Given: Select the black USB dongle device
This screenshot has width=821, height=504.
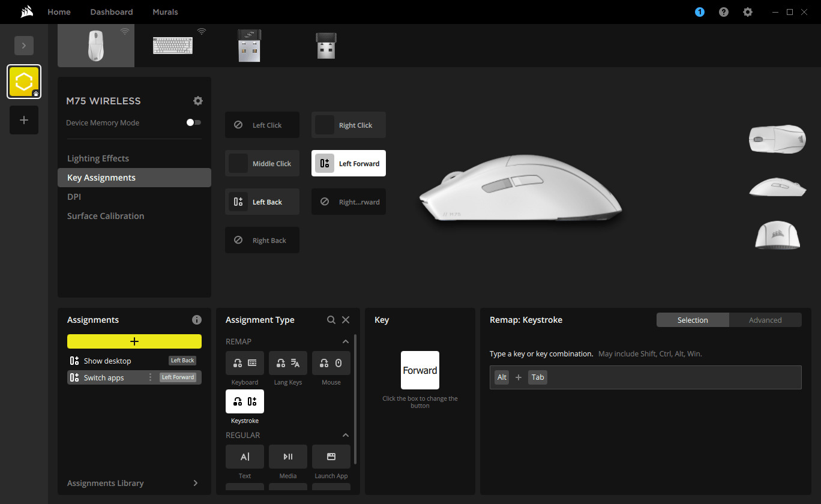Looking at the screenshot, I should tap(326, 46).
